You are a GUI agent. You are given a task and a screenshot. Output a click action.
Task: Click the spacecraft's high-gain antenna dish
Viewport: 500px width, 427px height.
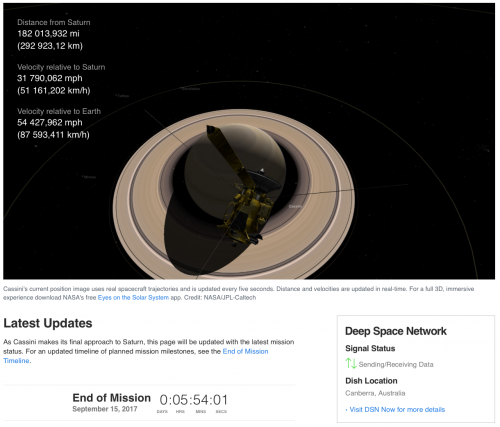point(265,179)
